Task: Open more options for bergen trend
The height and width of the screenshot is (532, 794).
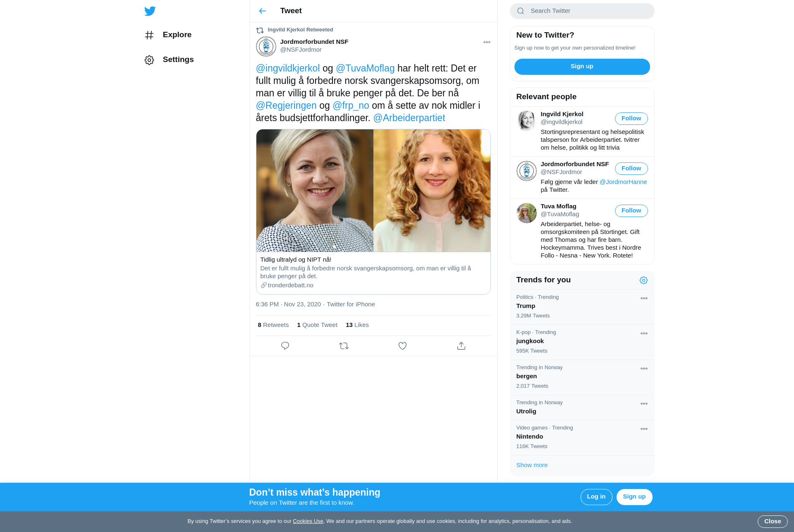Action: point(644,368)
